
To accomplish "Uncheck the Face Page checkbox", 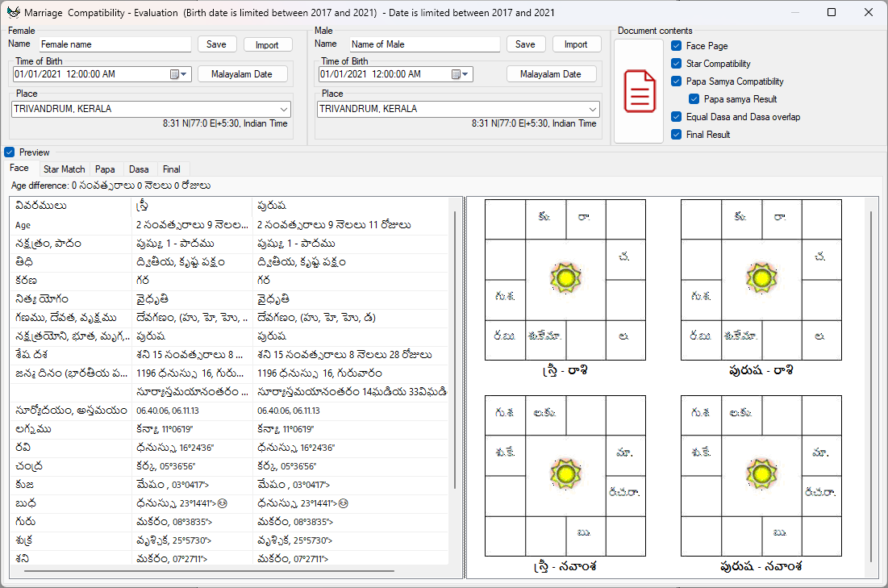I will point(676,46).
